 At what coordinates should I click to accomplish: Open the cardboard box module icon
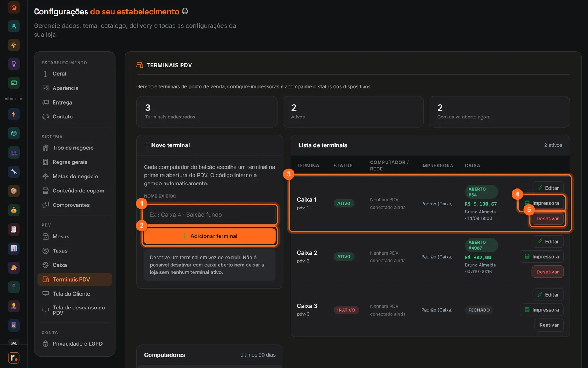click(x=14, y=191)
